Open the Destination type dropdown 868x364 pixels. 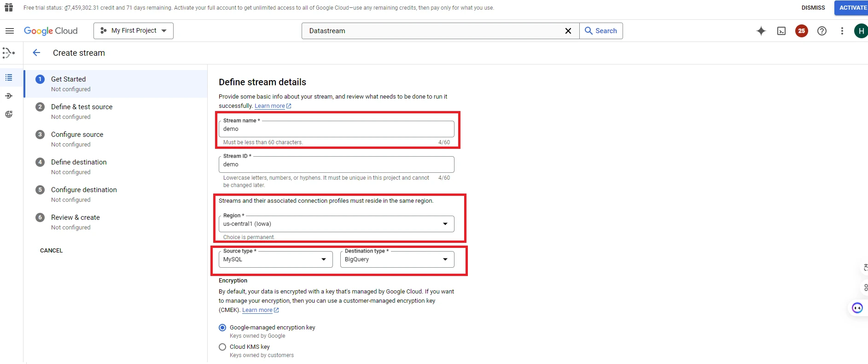396,259
